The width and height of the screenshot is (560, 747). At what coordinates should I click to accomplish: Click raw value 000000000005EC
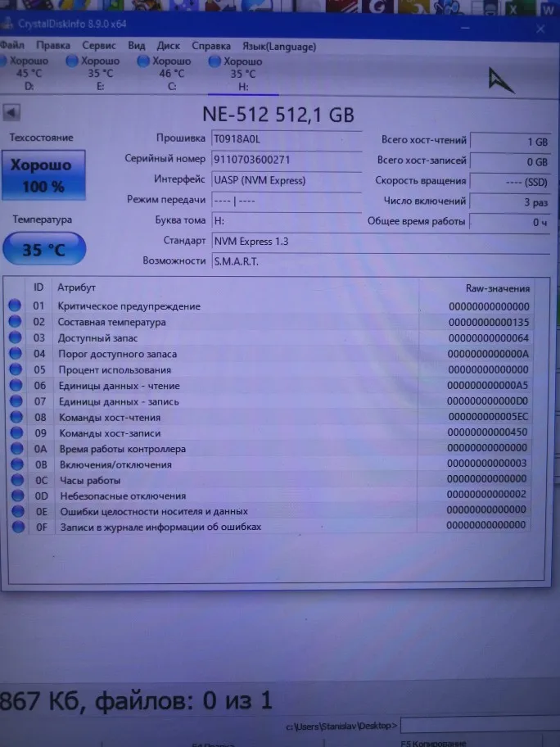click(488, 417)
